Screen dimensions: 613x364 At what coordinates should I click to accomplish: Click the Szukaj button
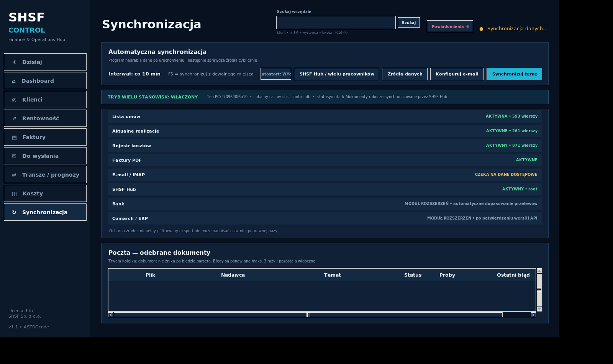point(409,23)
